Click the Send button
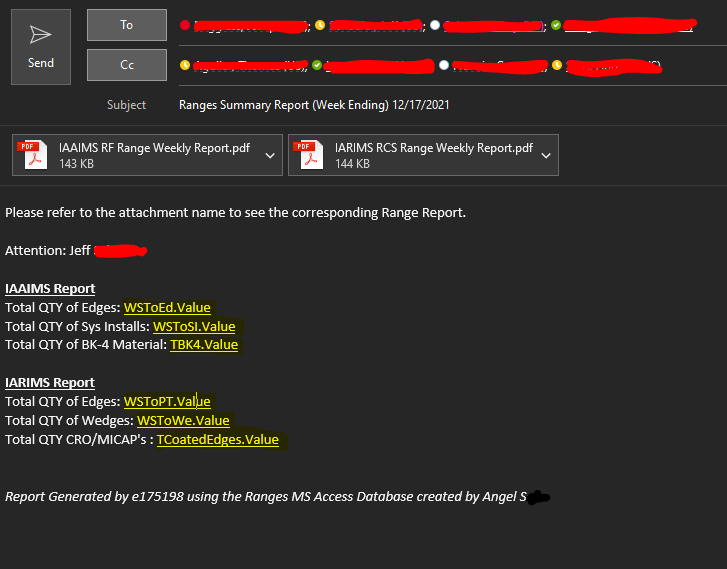The width and height of the screenshot is (727, 569). pos(41,47)
